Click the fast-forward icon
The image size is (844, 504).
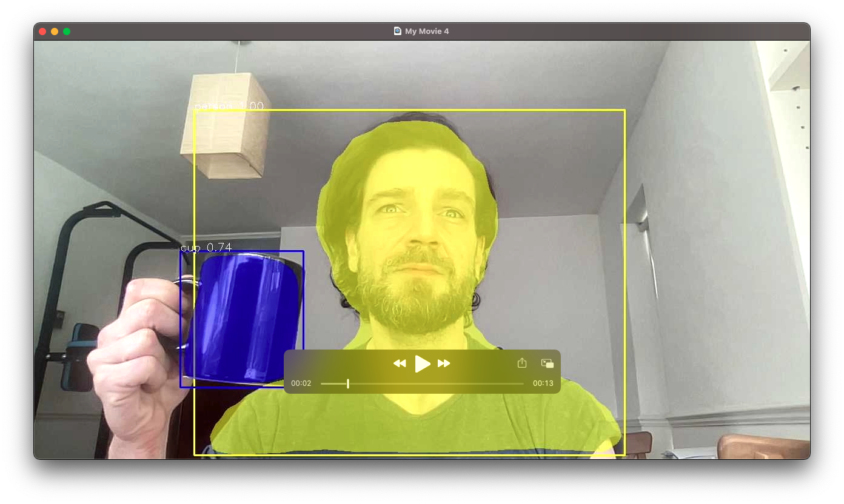(444, 363)
